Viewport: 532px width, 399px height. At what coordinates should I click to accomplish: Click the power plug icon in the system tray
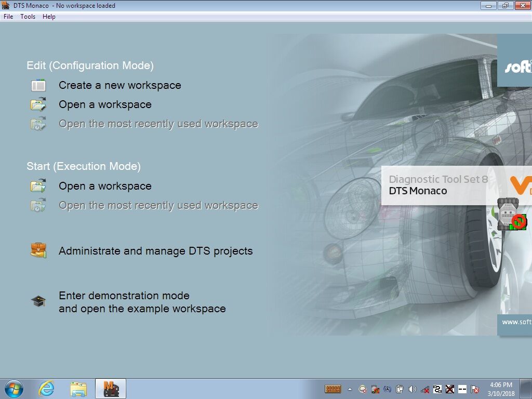(x=400, y=389)
